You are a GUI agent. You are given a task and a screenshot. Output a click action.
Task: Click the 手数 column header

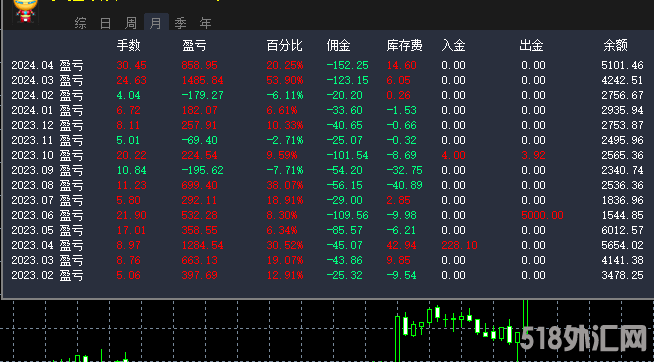[x=128, y=45]
